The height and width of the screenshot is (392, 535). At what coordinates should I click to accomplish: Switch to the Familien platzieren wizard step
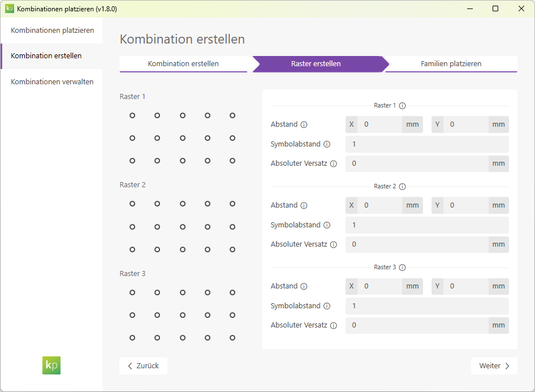click(451, 64)
